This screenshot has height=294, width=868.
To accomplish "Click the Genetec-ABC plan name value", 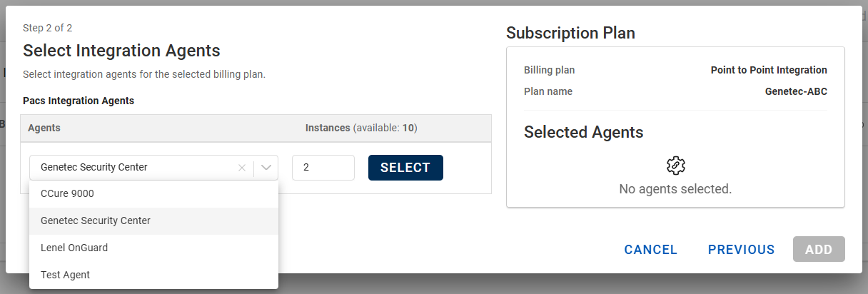I will (796, 92).
